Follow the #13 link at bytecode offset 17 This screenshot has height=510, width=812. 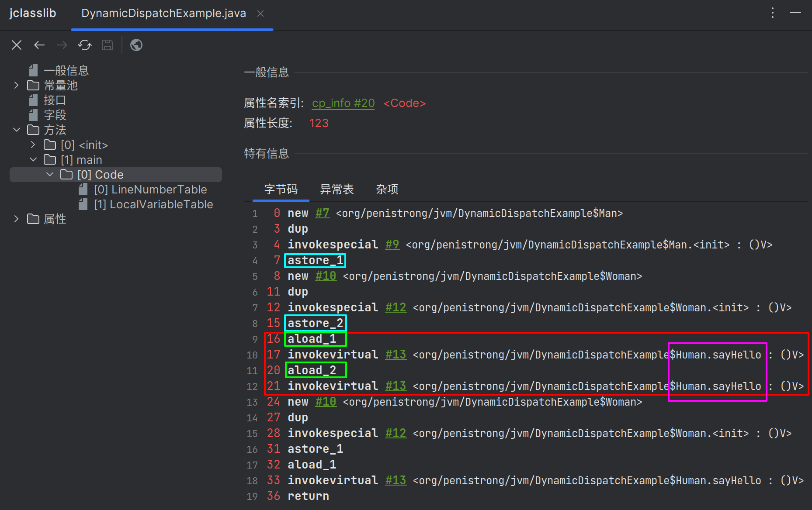pyautogui.click(x=396, y=355)
